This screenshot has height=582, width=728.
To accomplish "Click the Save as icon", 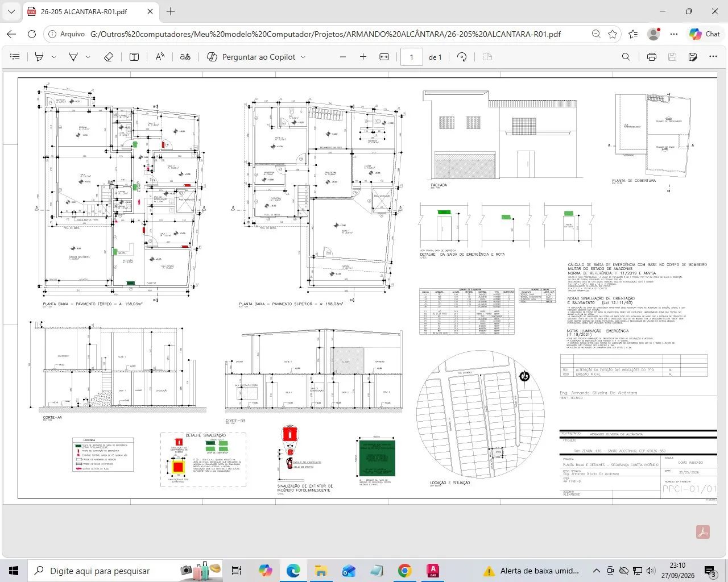I will 693,57.
